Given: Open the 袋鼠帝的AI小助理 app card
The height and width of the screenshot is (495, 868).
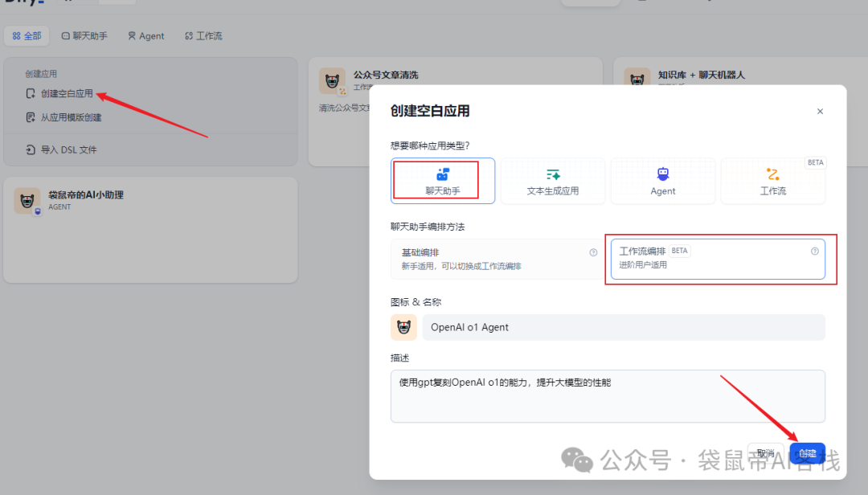Looking at the screenshot, I should 150,230.
